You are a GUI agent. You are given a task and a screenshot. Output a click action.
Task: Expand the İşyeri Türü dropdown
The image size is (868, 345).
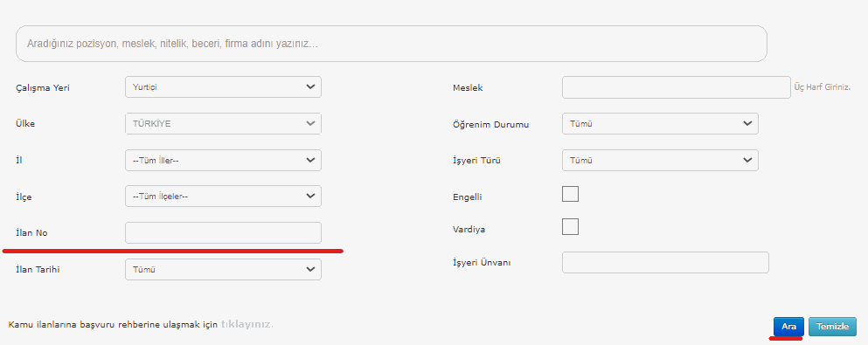[x=660, y=161]
